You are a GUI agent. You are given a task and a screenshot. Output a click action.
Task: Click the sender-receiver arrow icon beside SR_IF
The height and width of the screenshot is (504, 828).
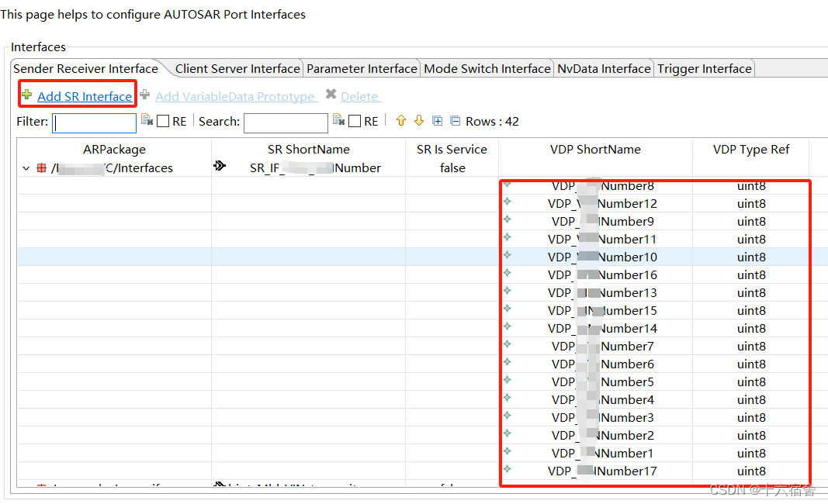(220, 166)
